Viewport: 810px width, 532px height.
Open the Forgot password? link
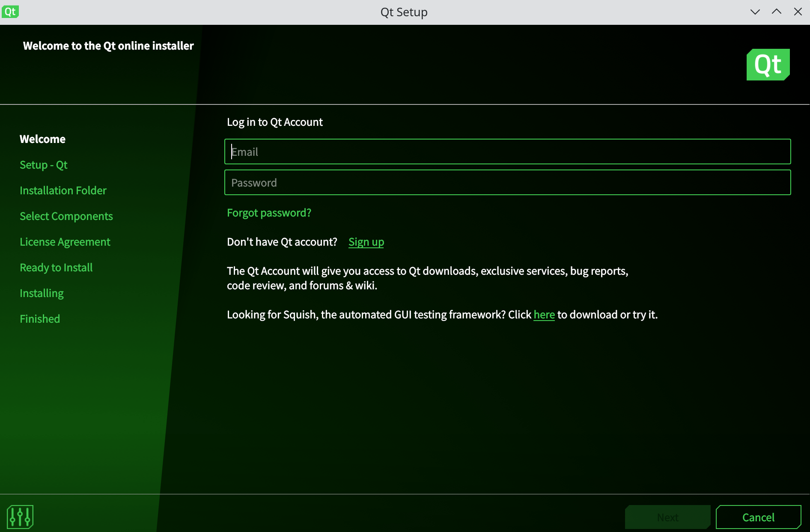pyautogui.click(x=269, y=213)
